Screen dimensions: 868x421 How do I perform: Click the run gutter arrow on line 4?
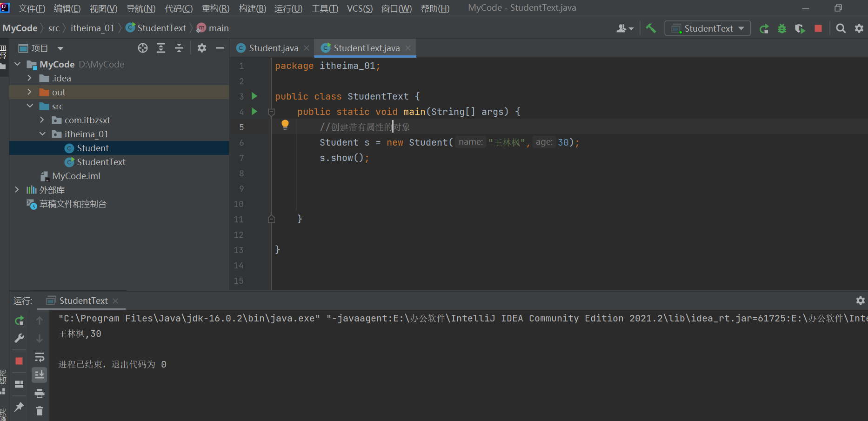click(254, 112)
